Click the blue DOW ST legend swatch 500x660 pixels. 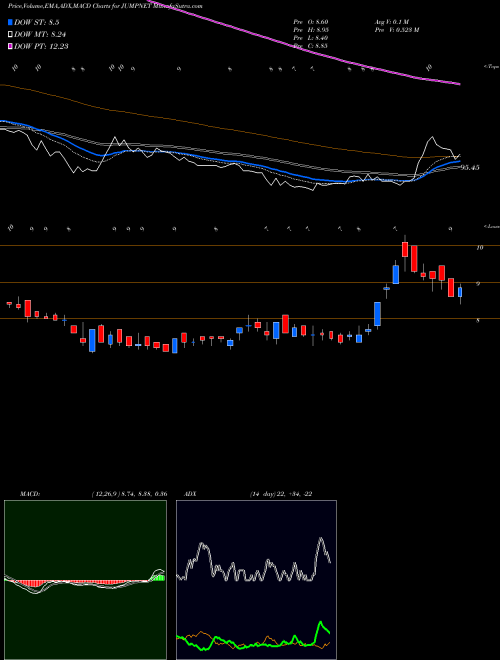coord(11,22)
